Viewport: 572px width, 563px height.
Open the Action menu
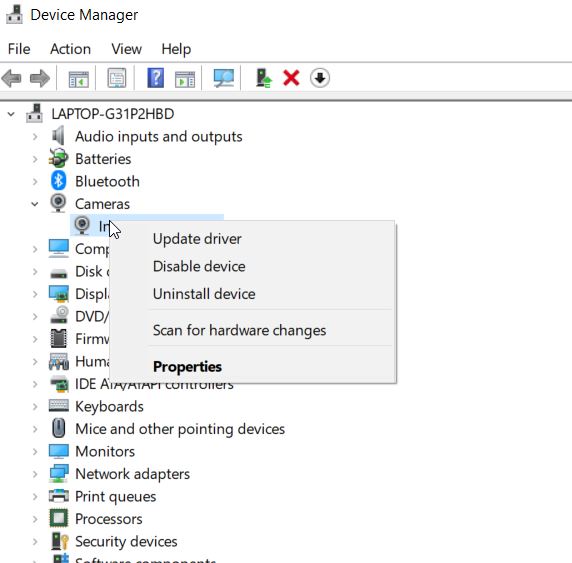(x=70, y=49)
